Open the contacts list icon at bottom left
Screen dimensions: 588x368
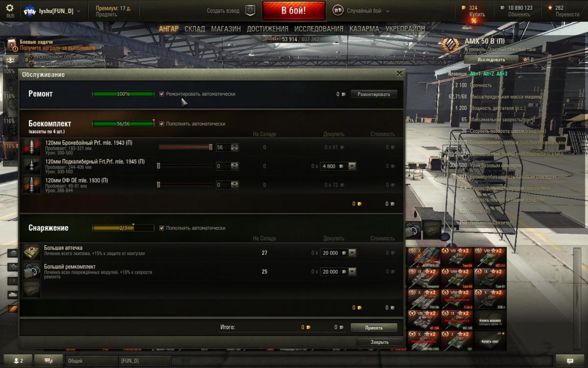coord(18,361)
